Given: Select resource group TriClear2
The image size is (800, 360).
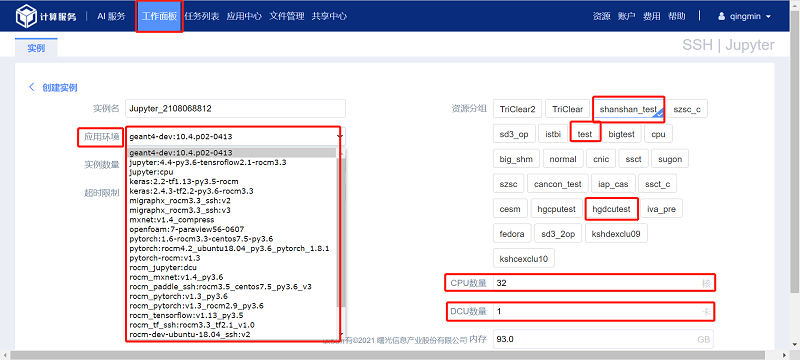Looking at the screenshot, I should pos(517,109).
